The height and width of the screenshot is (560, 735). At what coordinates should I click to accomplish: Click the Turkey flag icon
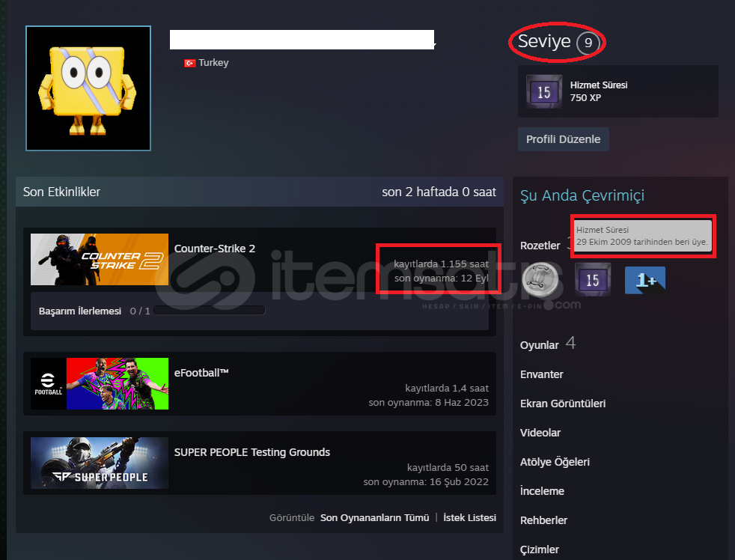click(x=190, y=63)
